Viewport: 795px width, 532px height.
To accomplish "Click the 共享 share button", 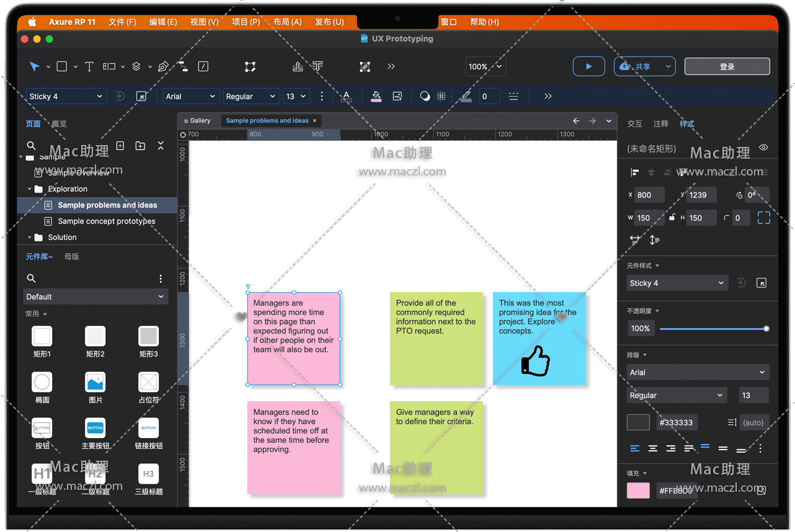I will tap(643, 66).
